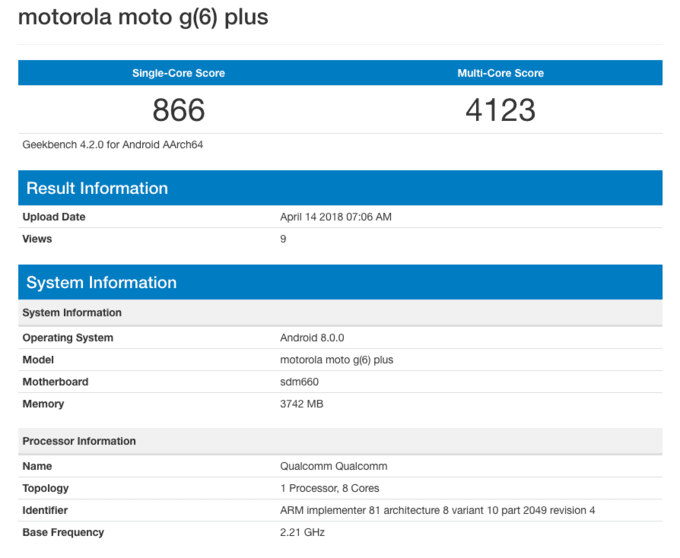This screenshot has height=558, width=680.
Task: Click the model value in the Model row
Action: (x=335, y=360)
